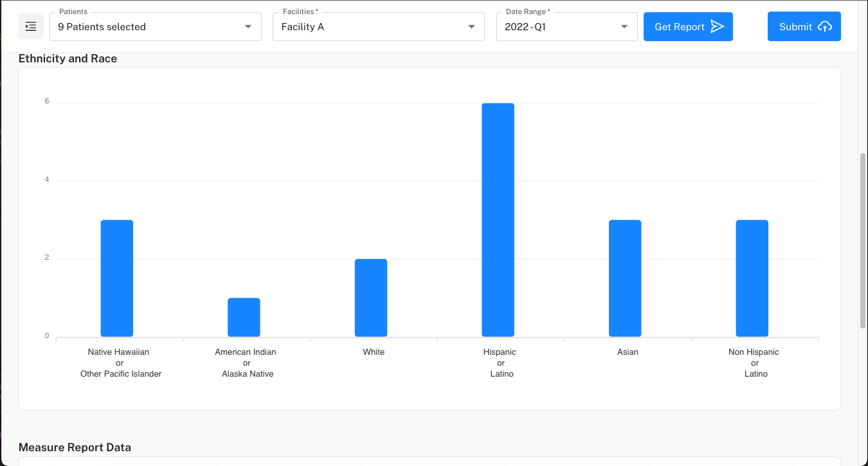
Task: Open the Patients dropdown
Action: pos(156,27)
